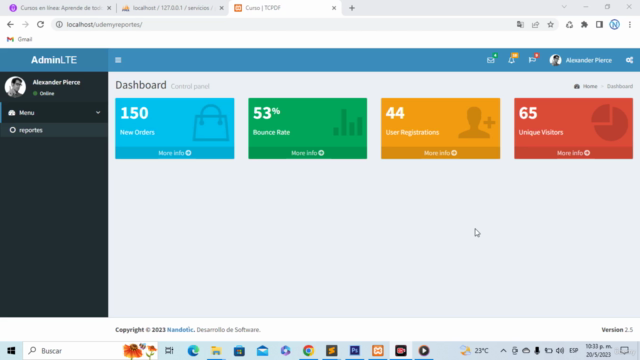Open the taskbar clock and date
The height and width of the screenshot is (360, 640).
coord(598,351)
